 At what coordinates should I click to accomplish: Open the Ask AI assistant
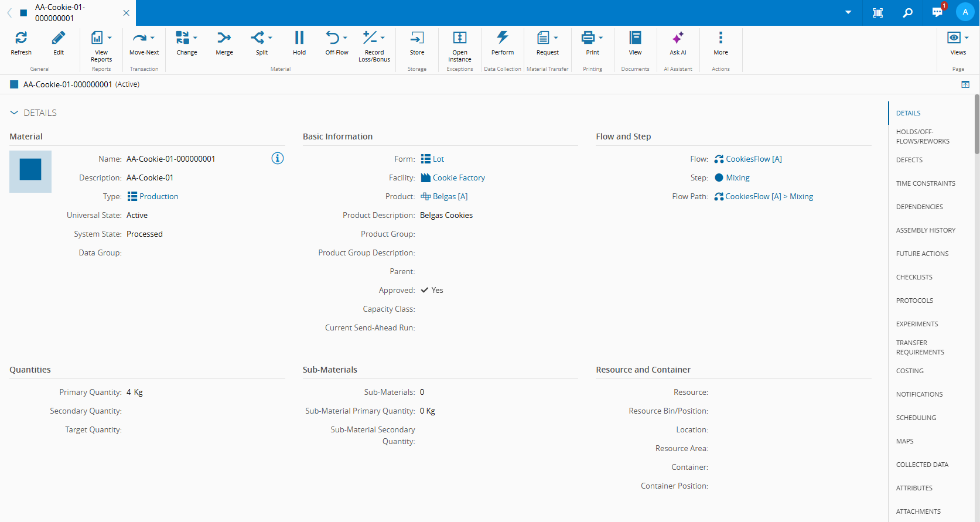tap(678, 38)
